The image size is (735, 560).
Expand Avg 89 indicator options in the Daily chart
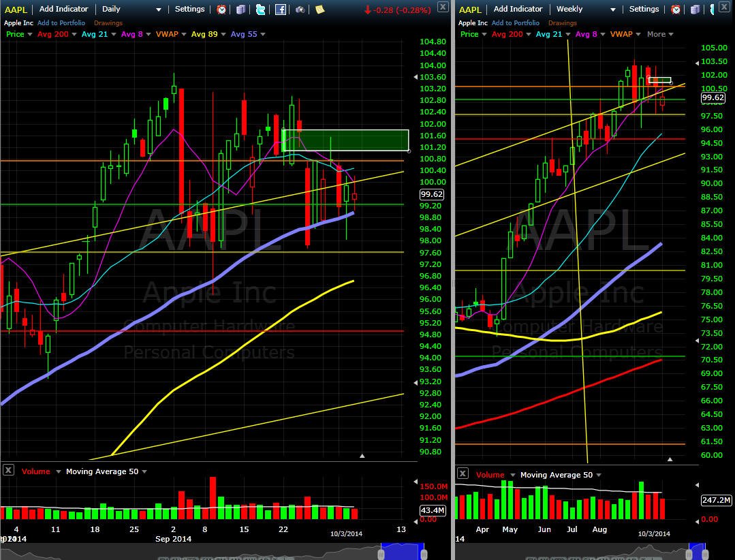click(x=223, y=34)
